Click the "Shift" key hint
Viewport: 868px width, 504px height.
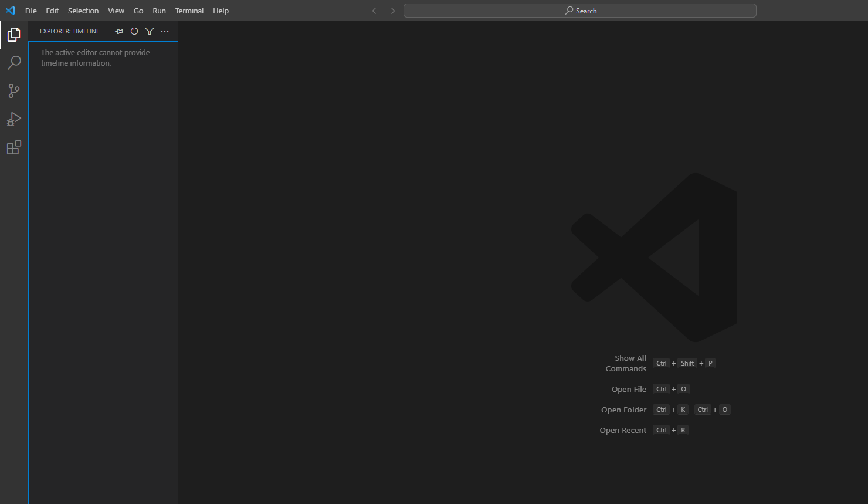[687, 363]
